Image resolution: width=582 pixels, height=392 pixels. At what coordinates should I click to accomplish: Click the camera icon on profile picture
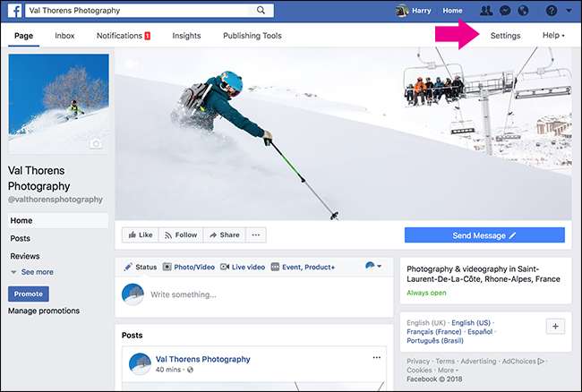coord(96,143)
